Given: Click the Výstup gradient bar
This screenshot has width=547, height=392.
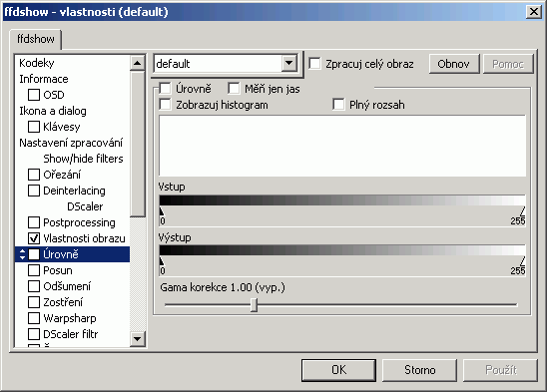Looking at the screenshot, I should click(x=342, y=250).
